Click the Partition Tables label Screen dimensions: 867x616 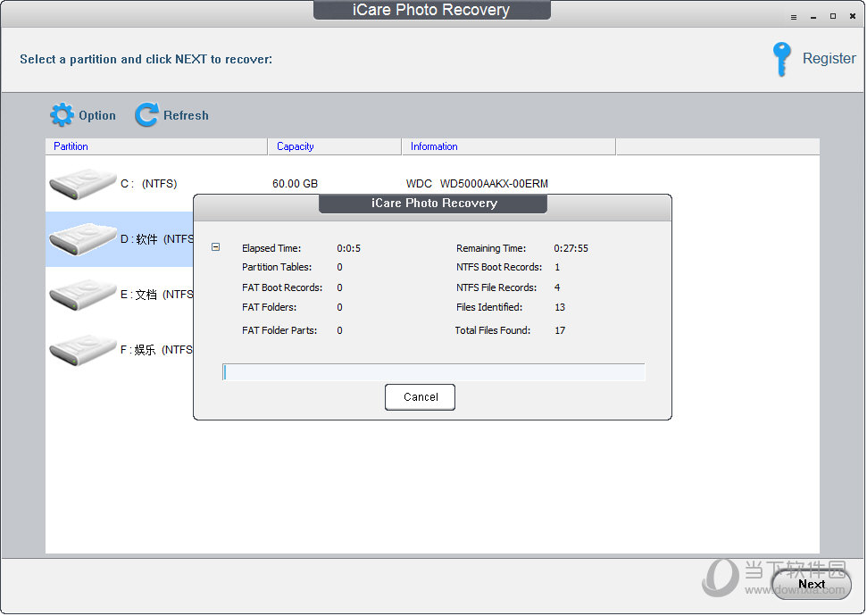tap(277, 267)
